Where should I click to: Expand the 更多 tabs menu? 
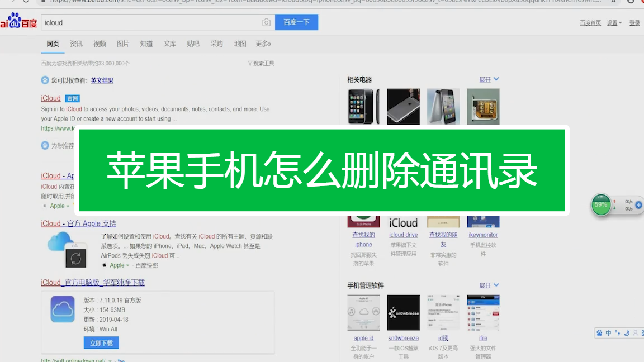(263, 44)
